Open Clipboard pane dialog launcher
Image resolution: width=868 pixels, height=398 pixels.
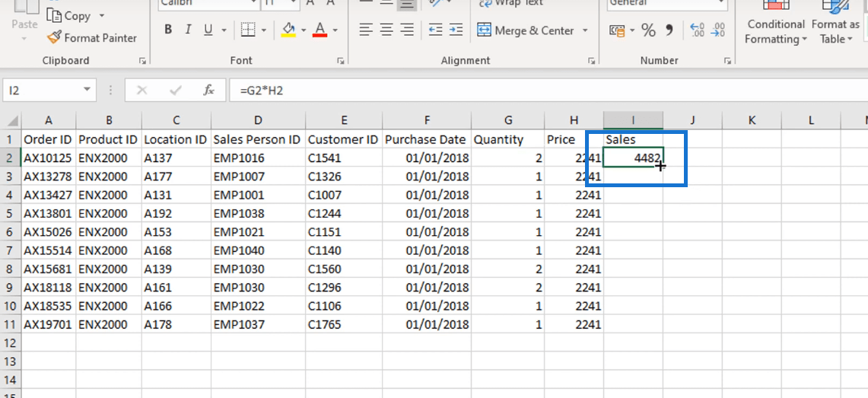point(143,61)
